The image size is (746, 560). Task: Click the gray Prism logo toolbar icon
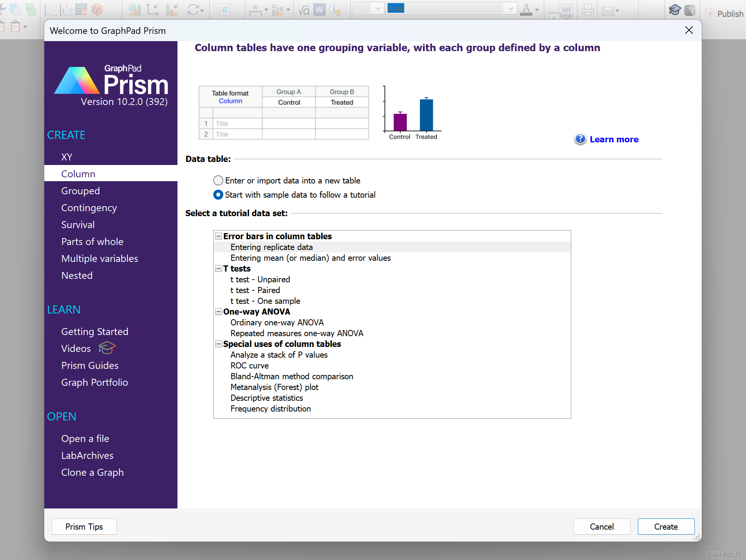(690, 10)
